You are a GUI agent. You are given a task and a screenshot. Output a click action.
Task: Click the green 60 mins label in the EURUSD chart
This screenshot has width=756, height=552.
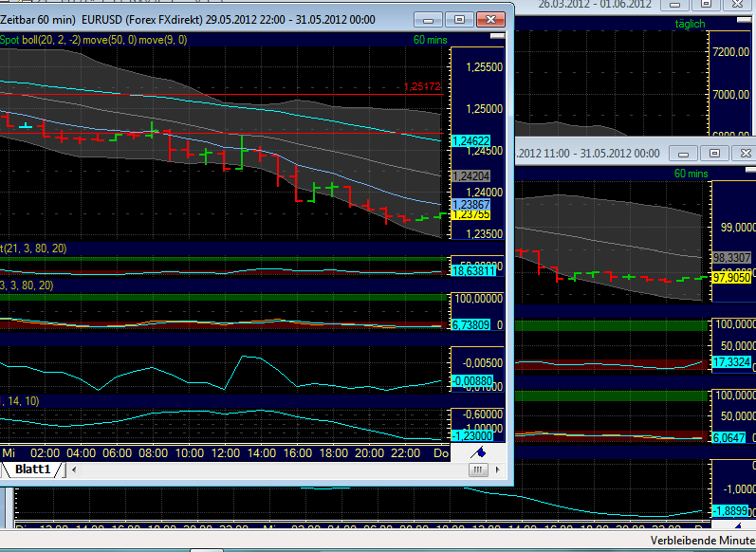pos(431,40)
